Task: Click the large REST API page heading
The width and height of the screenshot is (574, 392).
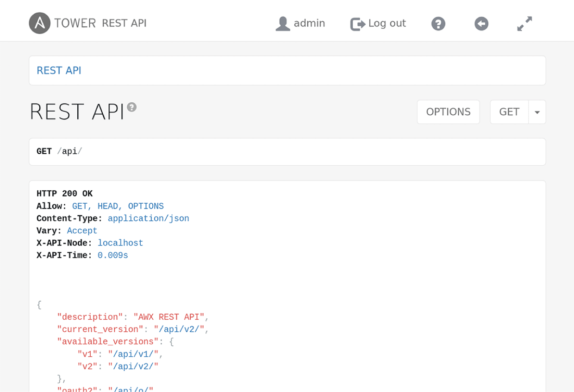Action: 77,112
